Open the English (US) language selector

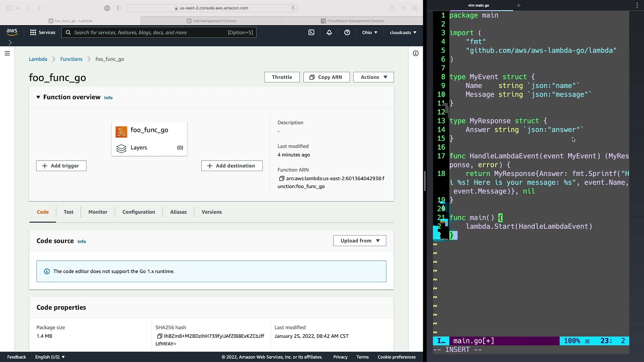pos(50,357)
